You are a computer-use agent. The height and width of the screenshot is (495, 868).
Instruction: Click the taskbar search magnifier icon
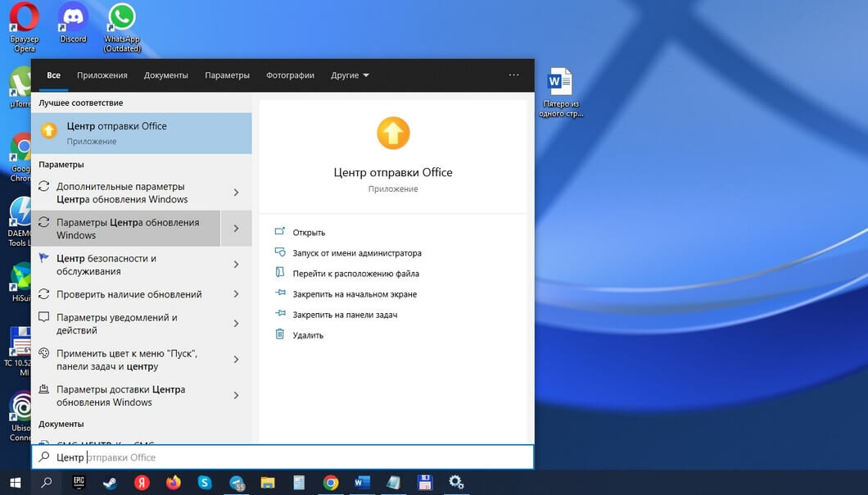pyautogui.click(x=47, y=482)
